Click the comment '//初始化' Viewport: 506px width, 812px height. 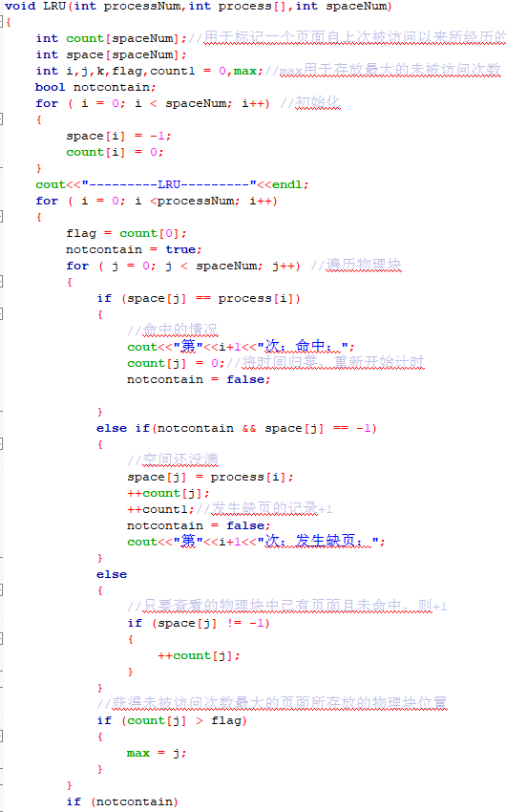coord(310,102)
